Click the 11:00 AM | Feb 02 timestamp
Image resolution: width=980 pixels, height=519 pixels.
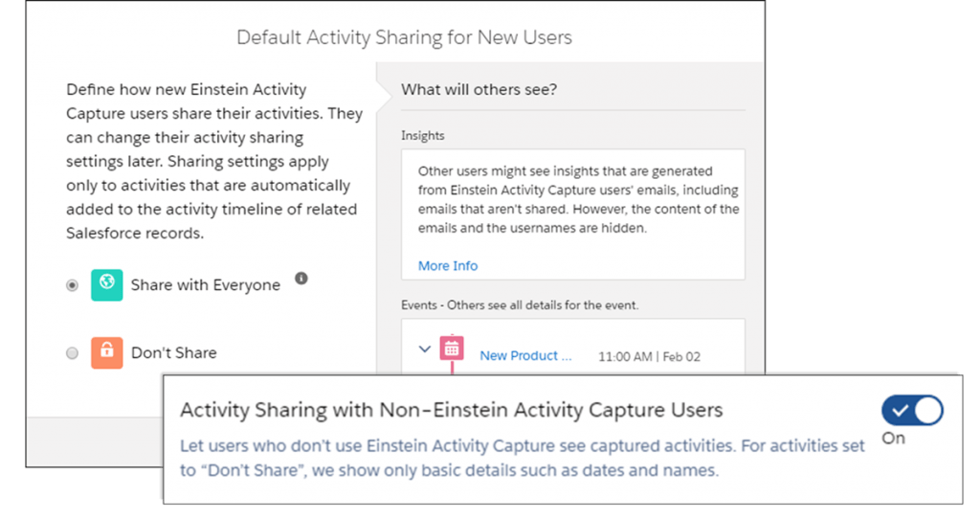[650, 356]
